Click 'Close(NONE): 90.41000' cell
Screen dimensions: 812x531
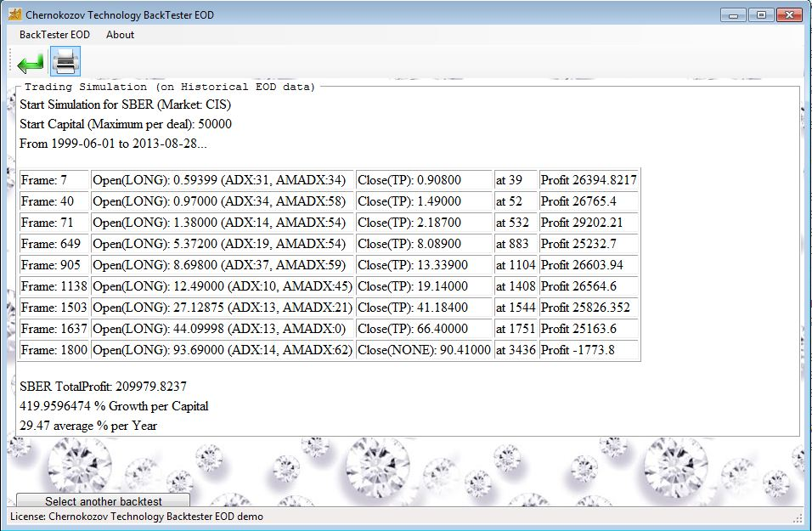click(424, 350)
